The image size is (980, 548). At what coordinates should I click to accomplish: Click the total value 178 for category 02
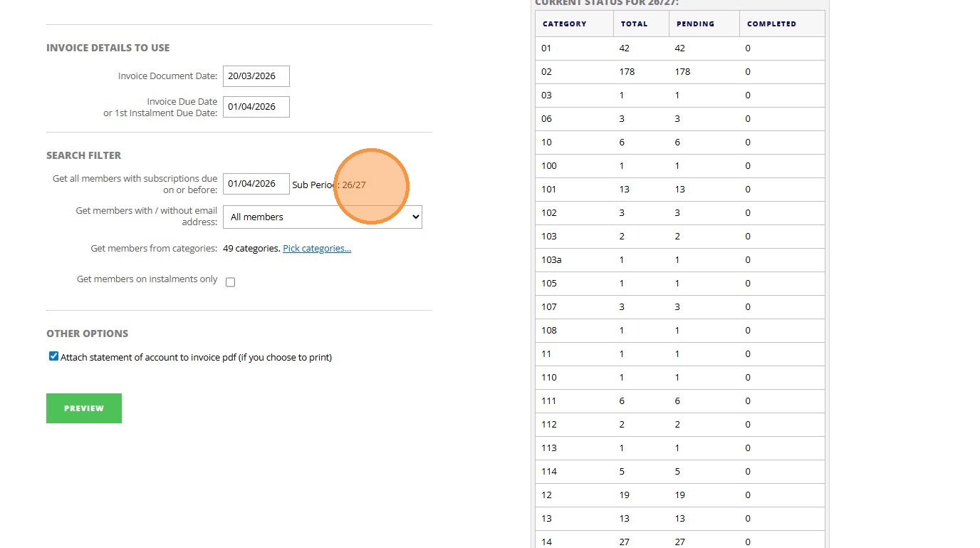[627, 72]
